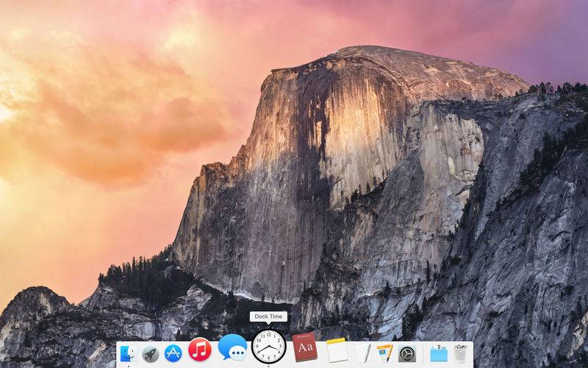
Task: Open the Pages app in dock
Action: tap(384, 353)
